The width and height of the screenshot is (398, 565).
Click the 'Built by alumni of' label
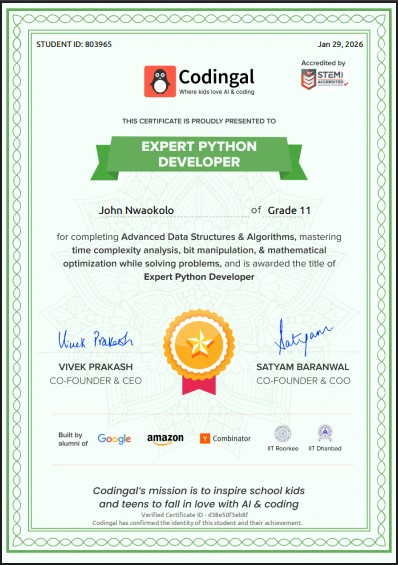pyautogui.click(x=73, y=439)
